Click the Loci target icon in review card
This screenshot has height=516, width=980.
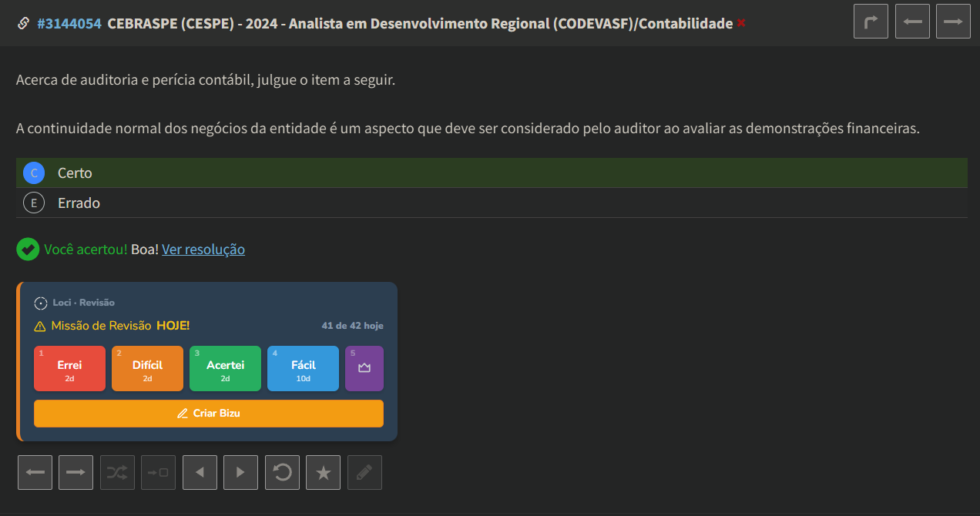click(x=41, y=303)
